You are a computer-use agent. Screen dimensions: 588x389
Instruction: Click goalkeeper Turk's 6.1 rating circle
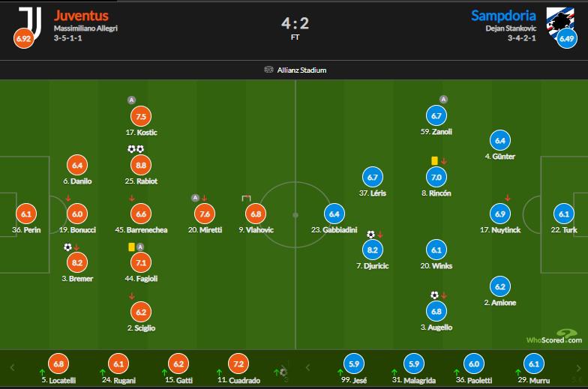click(x=563, y=214)
